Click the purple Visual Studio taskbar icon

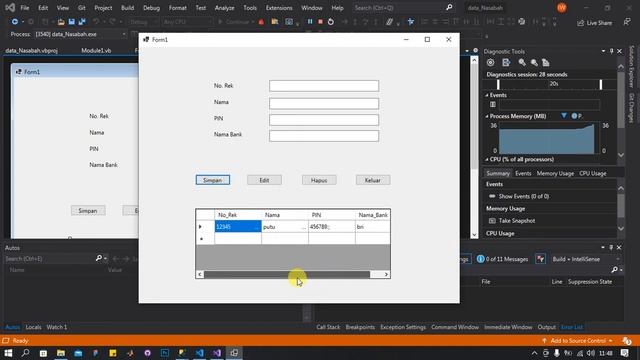217,353
